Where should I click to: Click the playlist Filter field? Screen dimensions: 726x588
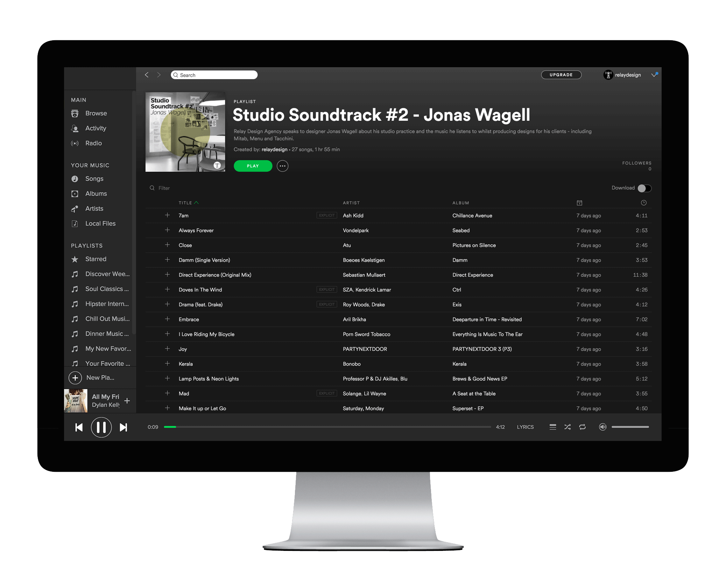point(164,188)
